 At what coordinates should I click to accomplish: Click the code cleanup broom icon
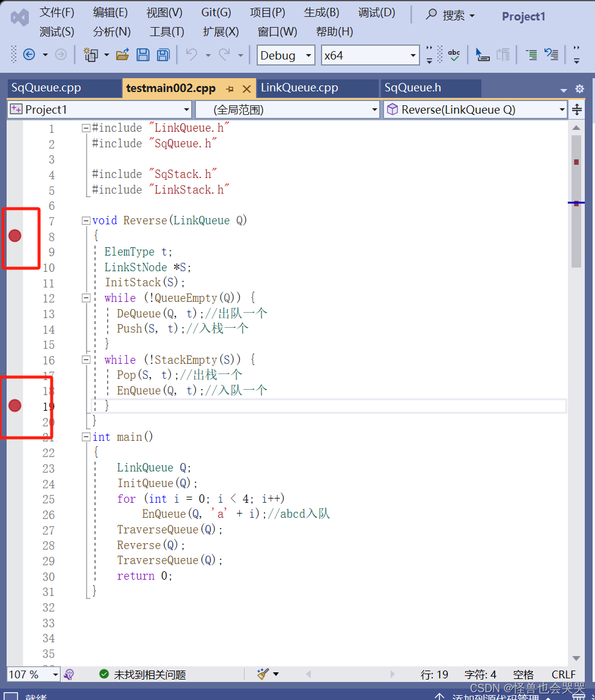[x=263, y=674]
